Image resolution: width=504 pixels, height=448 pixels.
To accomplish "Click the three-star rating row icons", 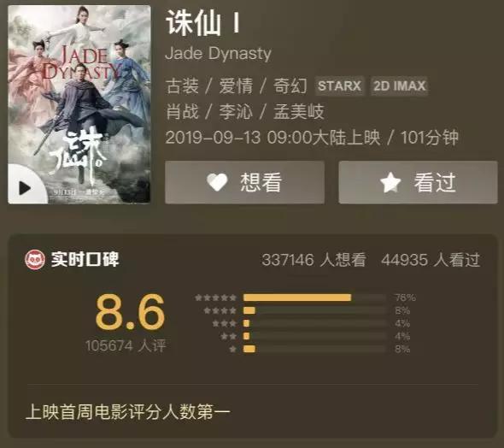I will tap(225, 323).
